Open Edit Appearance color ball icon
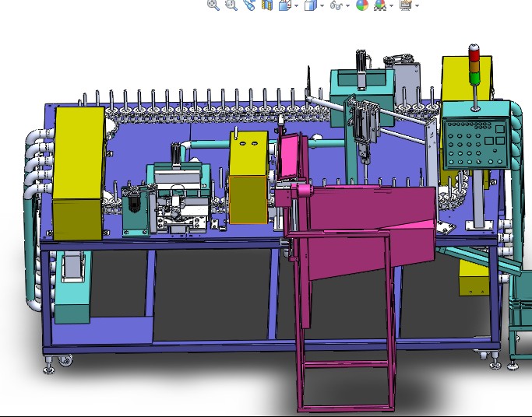Screen dimensions: 532x417 [x=362, y=5]
